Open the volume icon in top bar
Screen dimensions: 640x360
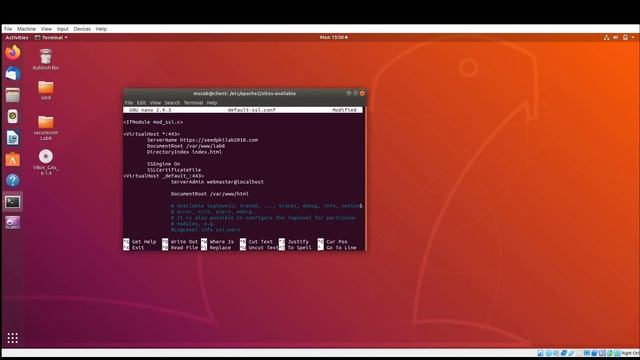616,38
